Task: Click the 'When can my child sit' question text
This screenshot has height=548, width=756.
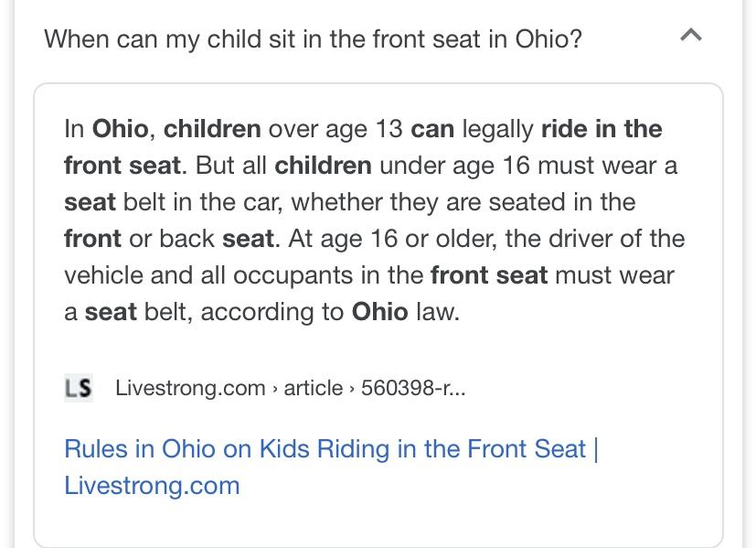Action: pyautogui.click(x=314, y=39)
